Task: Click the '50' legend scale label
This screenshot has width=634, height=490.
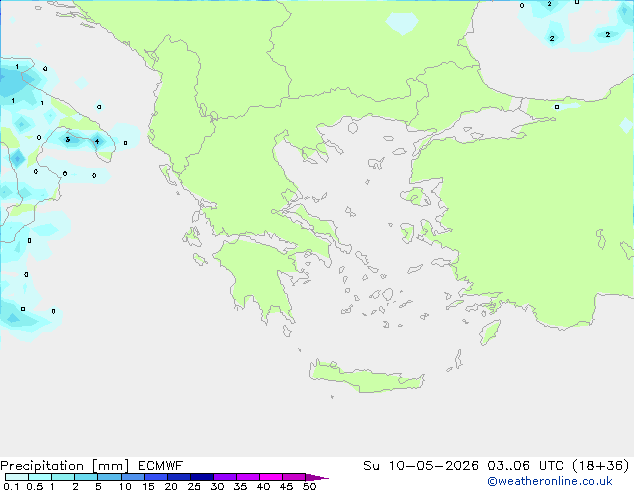Action: click(309, 486)
